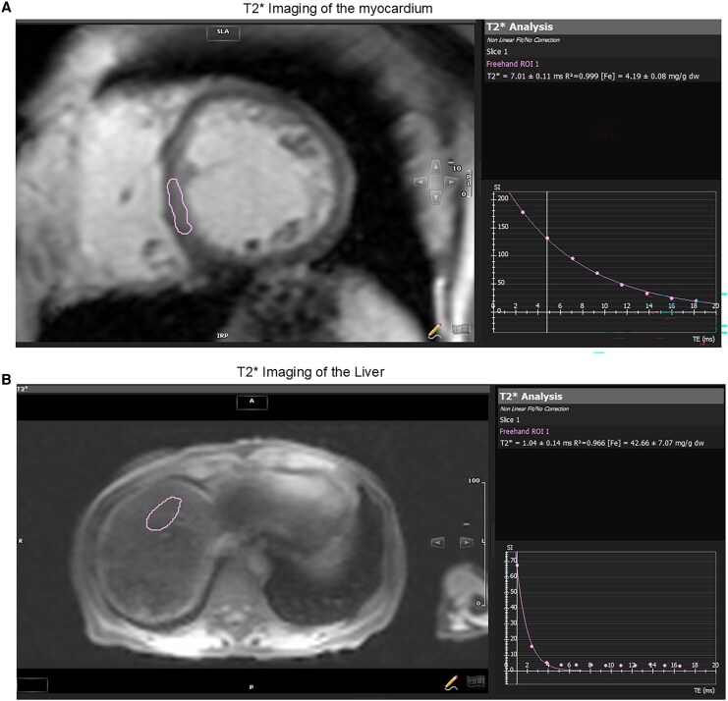The height and width of the screenshot is (701, 728).
Task: Click the minus icon in the liver view
Action: click(x=467, y=524)
